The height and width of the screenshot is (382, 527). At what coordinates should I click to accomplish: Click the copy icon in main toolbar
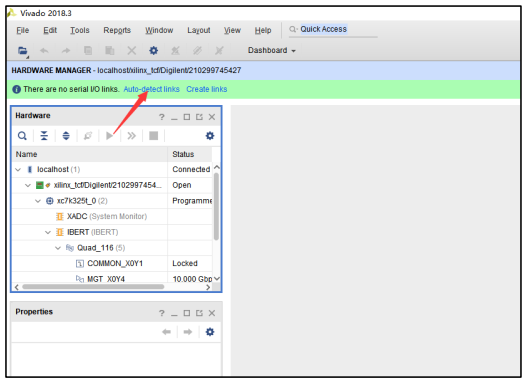pyautogui.click(x=88, y=51)
